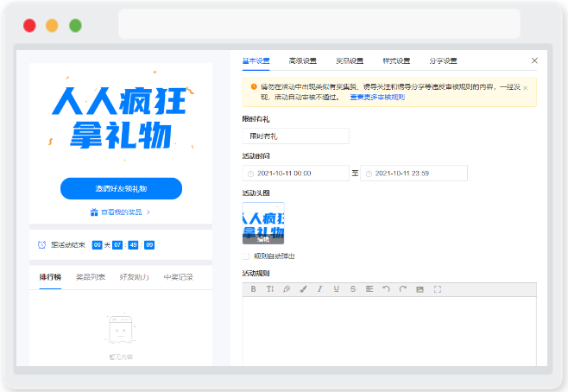Switch to 样式设置 tab
Screen dimensions: 568x392
tap(396, 60)
